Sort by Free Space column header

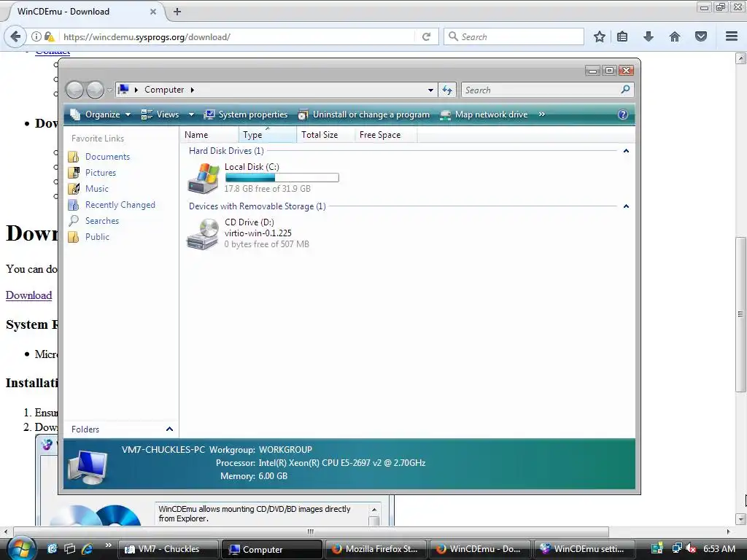[385, 135]
